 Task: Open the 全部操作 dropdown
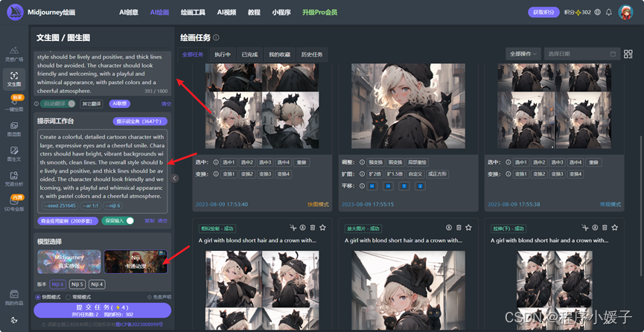tap(523, 54)
